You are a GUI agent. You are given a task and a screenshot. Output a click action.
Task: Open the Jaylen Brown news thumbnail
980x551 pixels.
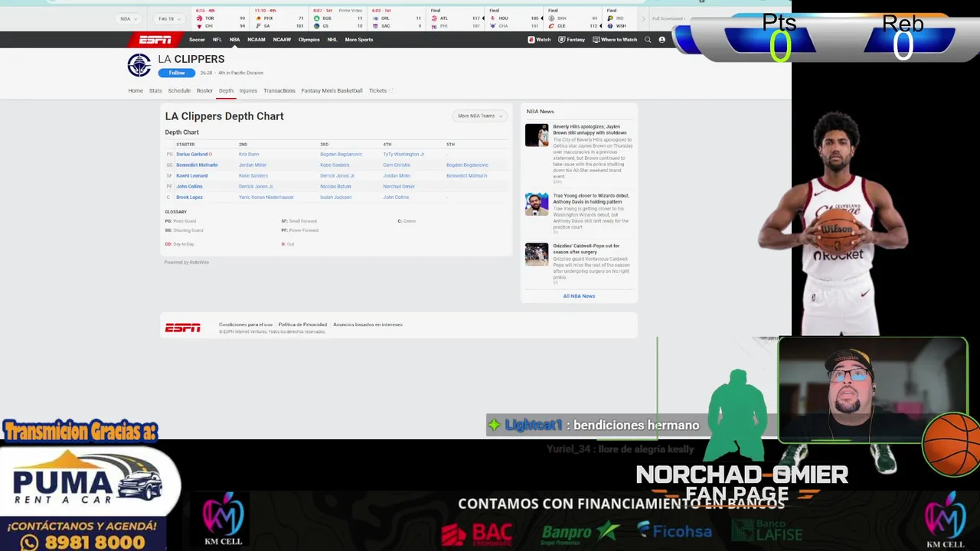537,135
